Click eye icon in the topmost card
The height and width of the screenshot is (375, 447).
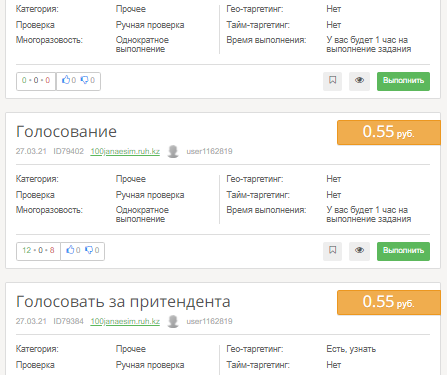point(359,81)
